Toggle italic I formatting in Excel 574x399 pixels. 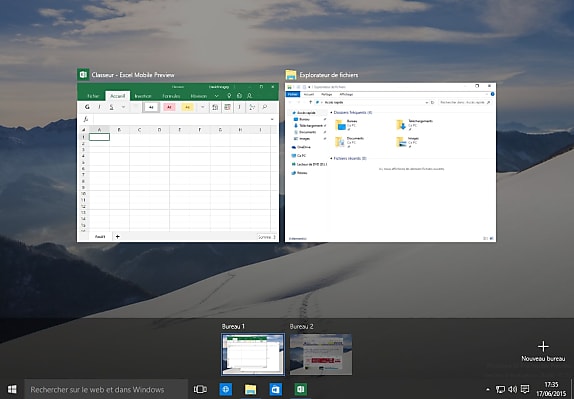click(99, 107)
